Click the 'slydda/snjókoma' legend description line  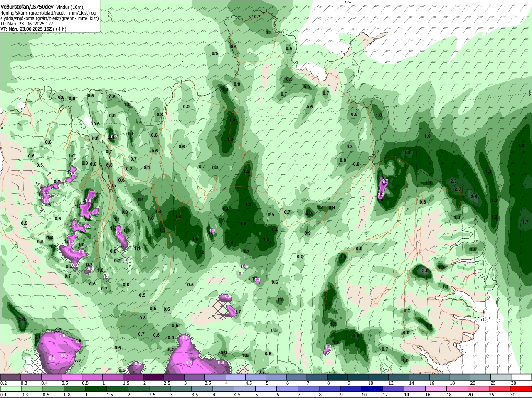pos(49,18)
